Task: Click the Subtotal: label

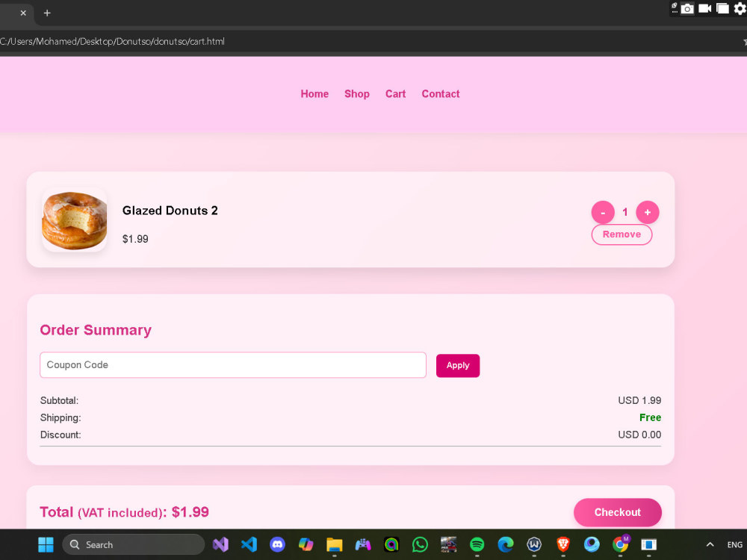Action: pyautogui.click(x=59, y=400)
